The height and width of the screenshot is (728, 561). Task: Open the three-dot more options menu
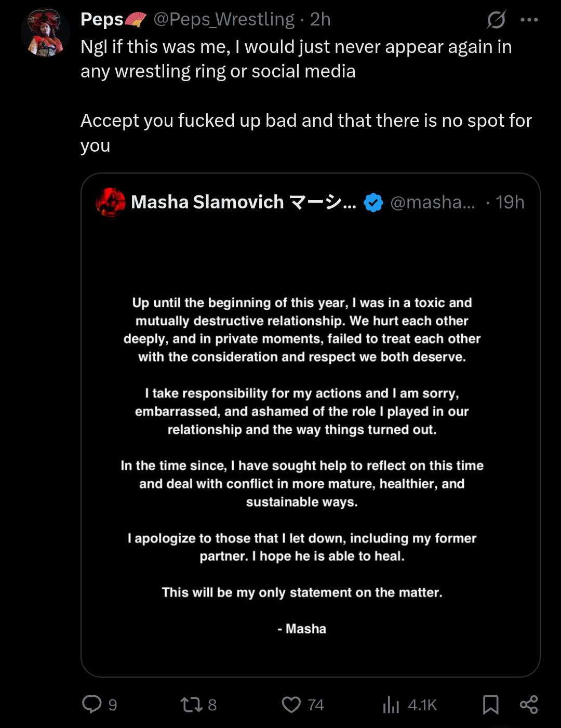529,20
